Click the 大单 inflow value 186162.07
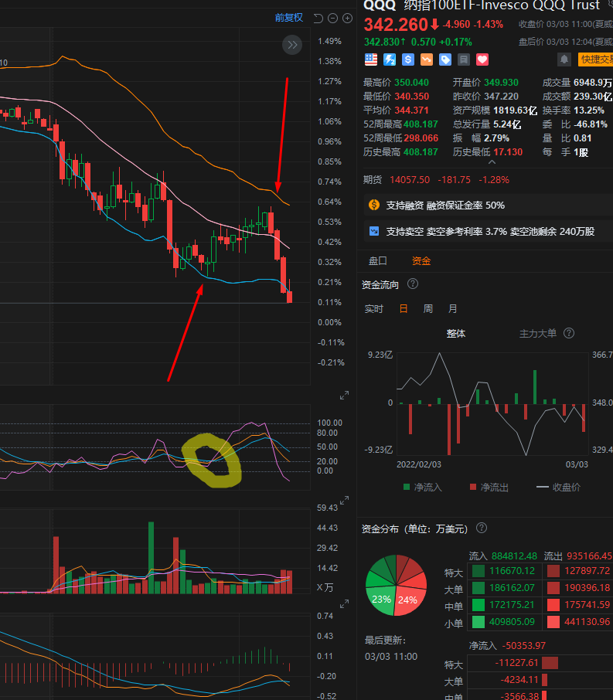Image resolution: width=613 pixels, height=700 pixels. [x=512, y=588]
